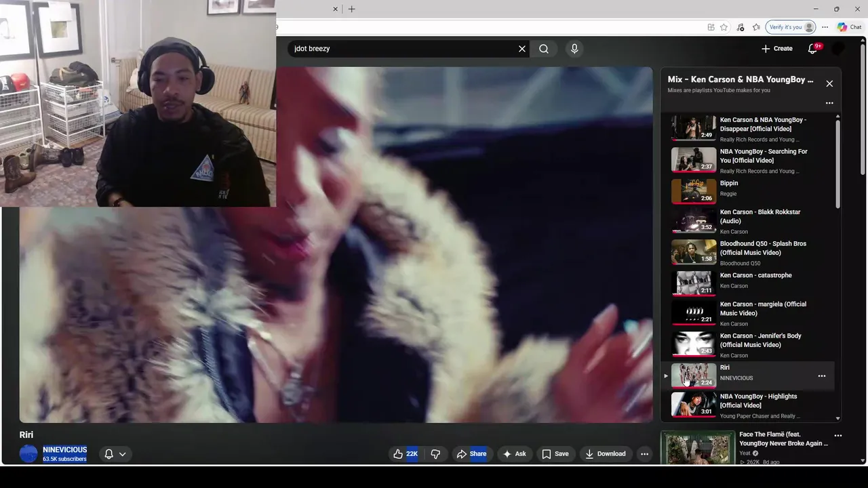Select Ken Carson margiela title in playlist
Viewport: 868px width, 488px height.
pyautogui.click(x=763, y=308)
